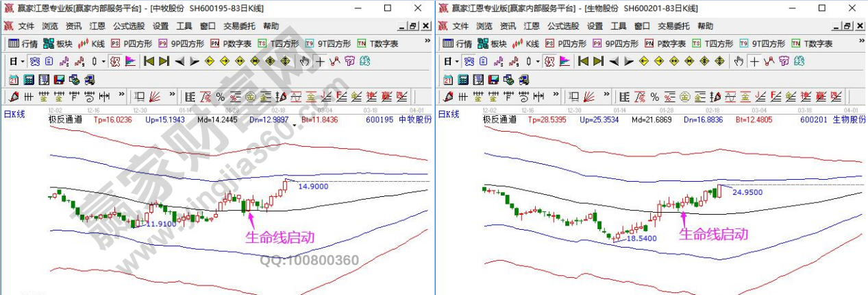
Task: Open the calculator icon in the left window
Action: click(x=29, y=79)
